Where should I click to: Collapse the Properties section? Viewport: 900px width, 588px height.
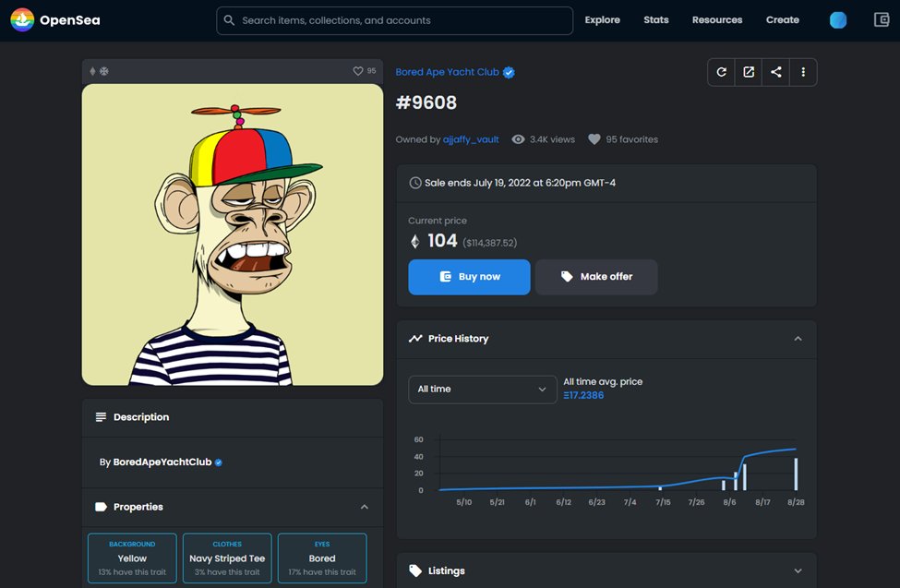(x=364, y=507)
